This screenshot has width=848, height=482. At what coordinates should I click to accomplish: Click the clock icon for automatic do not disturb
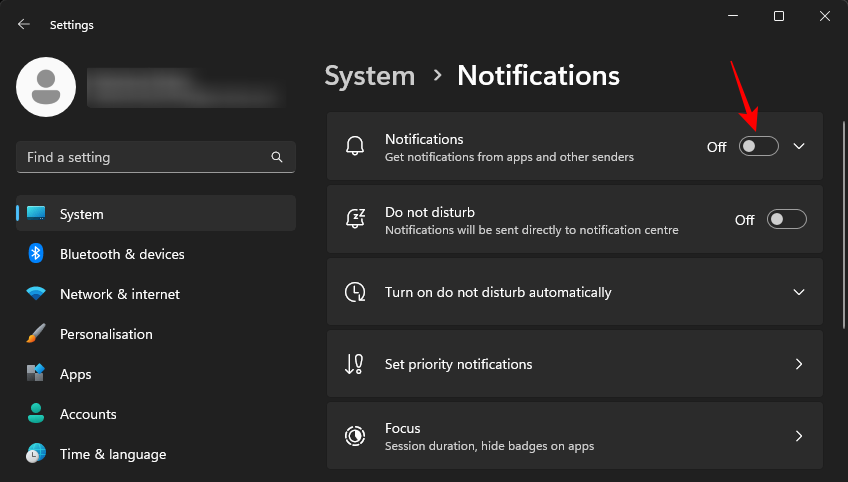(355, 292)
